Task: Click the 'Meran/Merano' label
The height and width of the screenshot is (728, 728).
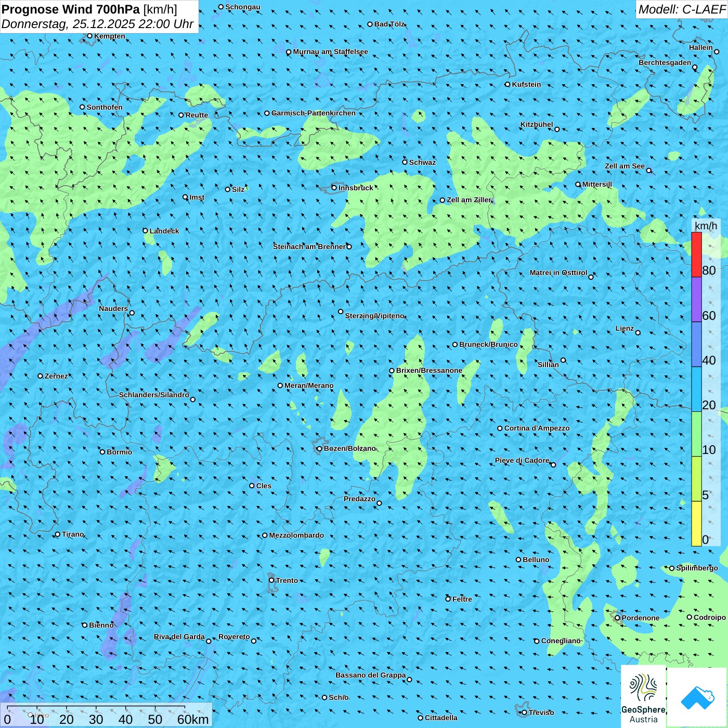Action: point(309,385)
